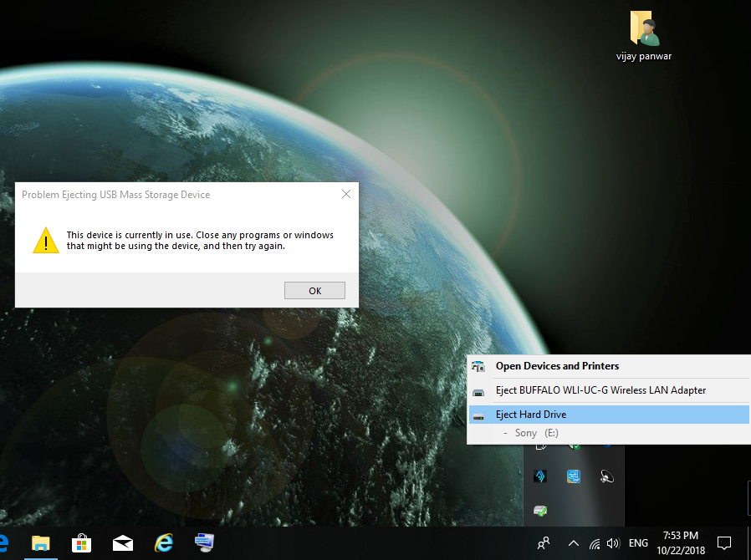Launch Internet Explorer from the taskbar
The width and height of the screenshot is (751, 560).
(163, 543)
